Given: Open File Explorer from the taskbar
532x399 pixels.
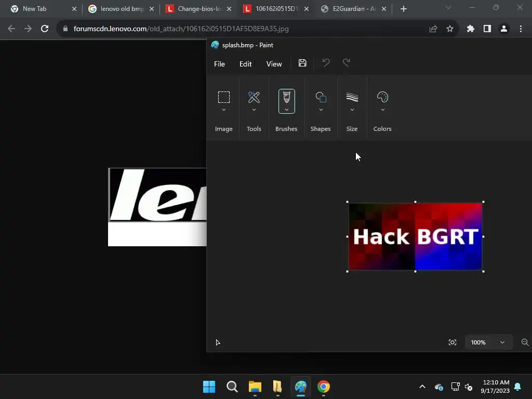Looking at the screenshot, I should pos(255,387).
